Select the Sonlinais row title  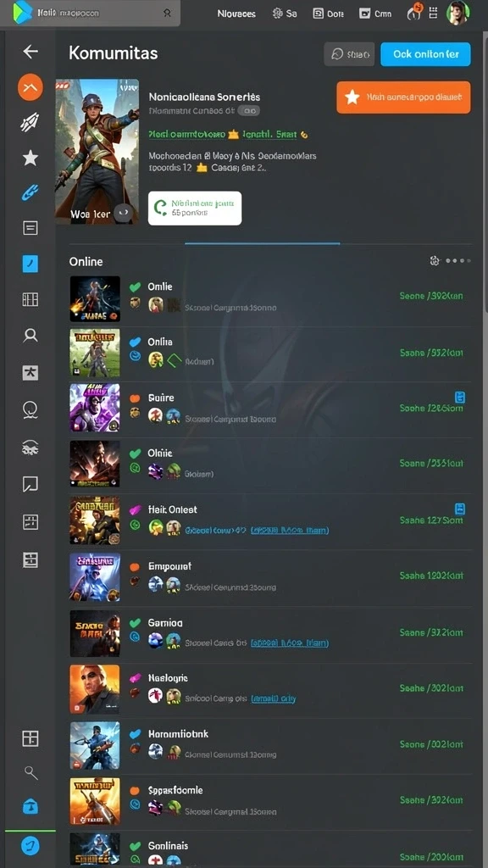pyautogui.click(x=169, y=846)
